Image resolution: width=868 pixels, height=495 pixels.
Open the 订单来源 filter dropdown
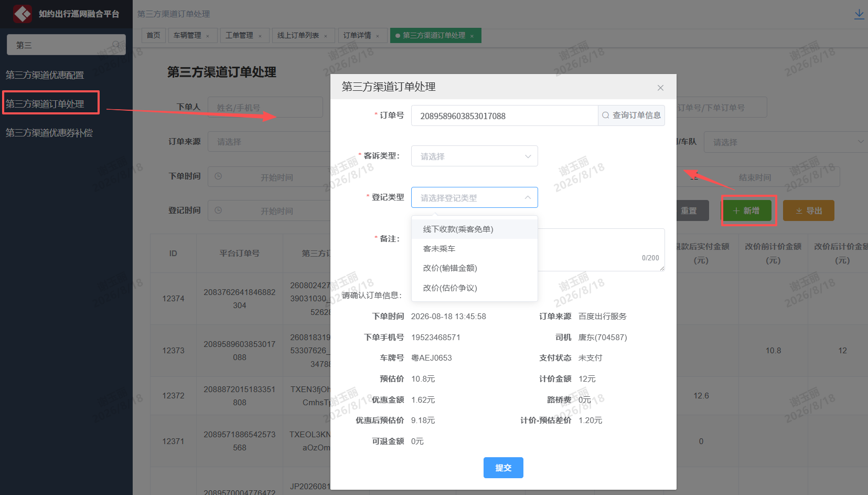coord(269,142)
